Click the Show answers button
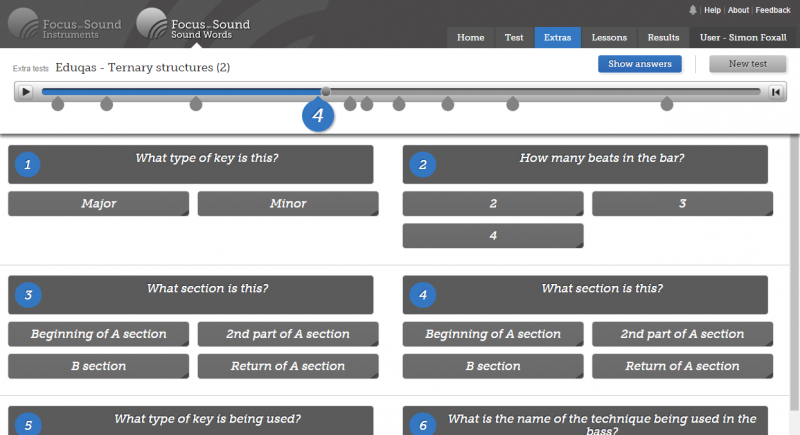The image size is (800, 435). click(x=640, y=64)
